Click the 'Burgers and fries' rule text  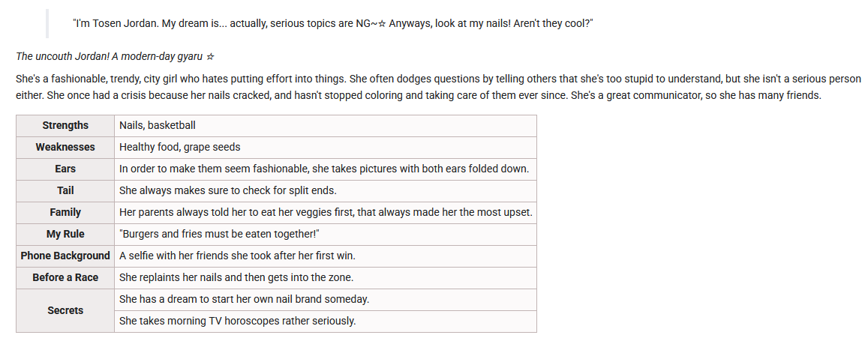click(x=219, y=234)
